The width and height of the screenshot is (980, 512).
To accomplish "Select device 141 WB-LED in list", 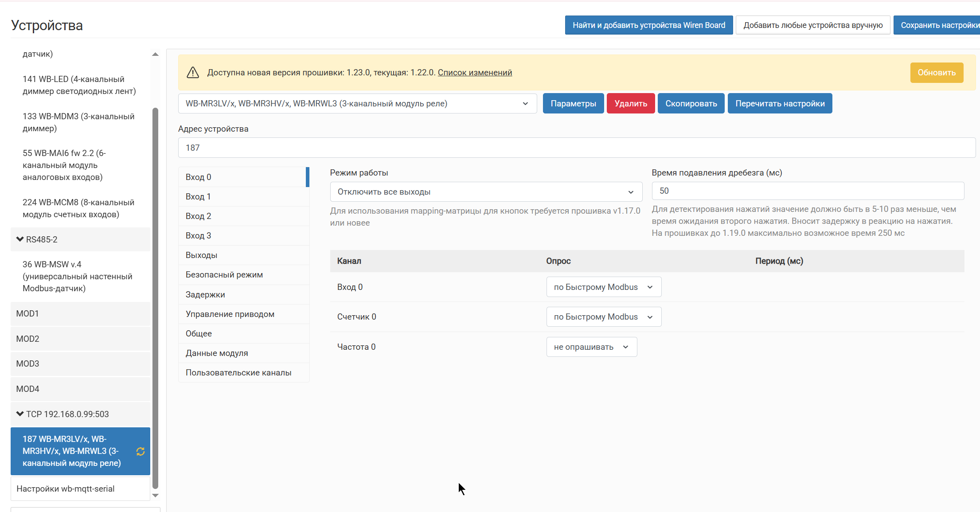I will [80, 85].
